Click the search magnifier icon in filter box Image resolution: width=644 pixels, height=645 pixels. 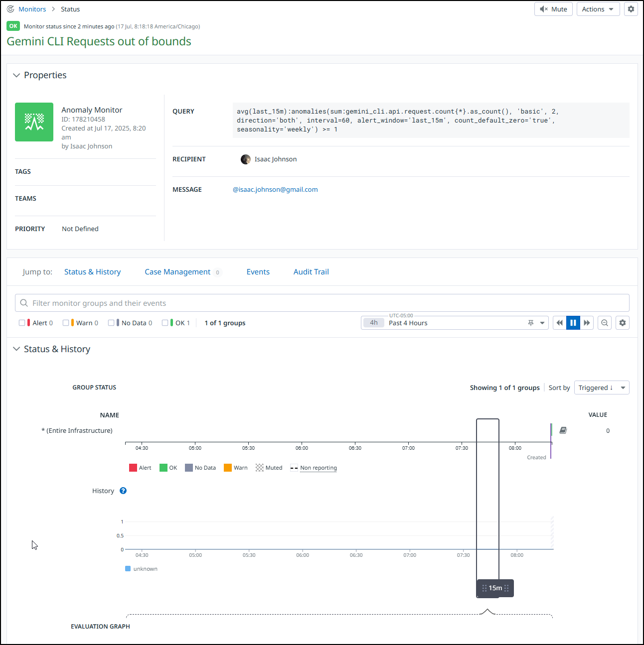(24, 303)
